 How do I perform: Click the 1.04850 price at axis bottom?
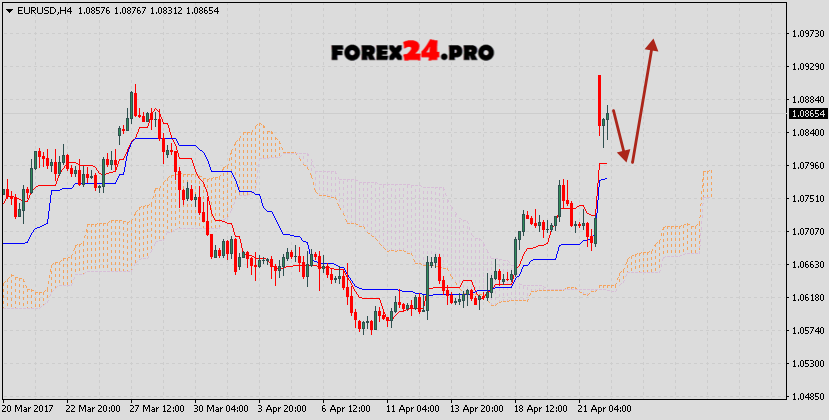point(807,397)
